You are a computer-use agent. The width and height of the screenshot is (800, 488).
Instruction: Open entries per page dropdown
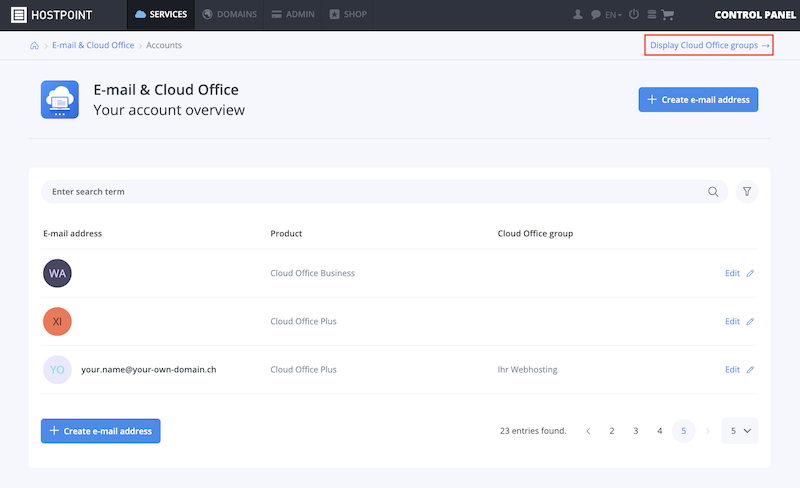[740, 431]
